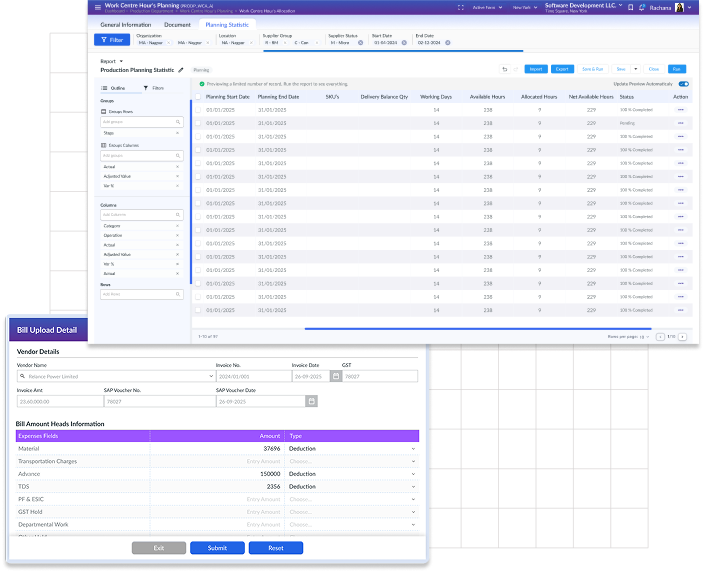Go to the previous page arrow

pyautogui.click(x=660, y=337)
